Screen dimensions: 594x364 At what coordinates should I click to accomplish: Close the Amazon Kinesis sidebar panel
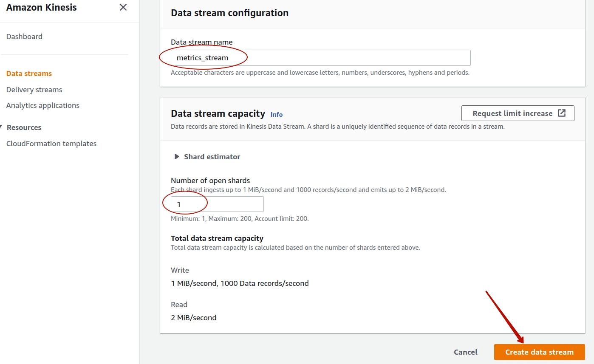click(123, 7)
